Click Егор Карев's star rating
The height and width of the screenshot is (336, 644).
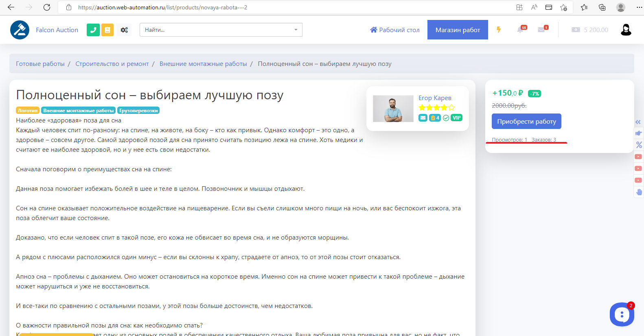point(436,108)
